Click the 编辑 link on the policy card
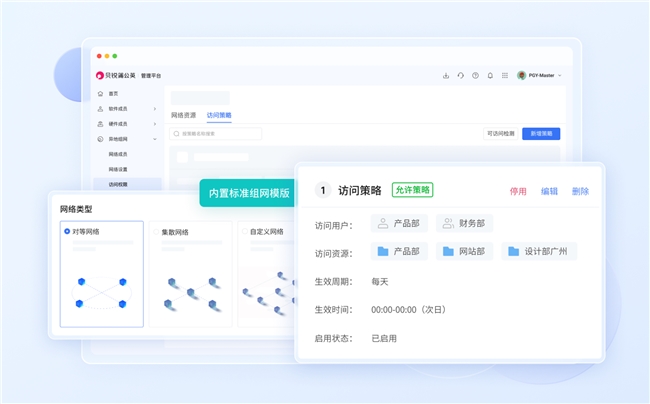 point(549,191)
